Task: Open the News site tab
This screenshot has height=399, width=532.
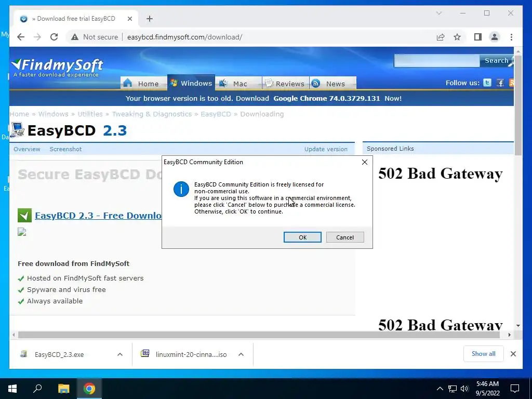Action: (333, 83)
